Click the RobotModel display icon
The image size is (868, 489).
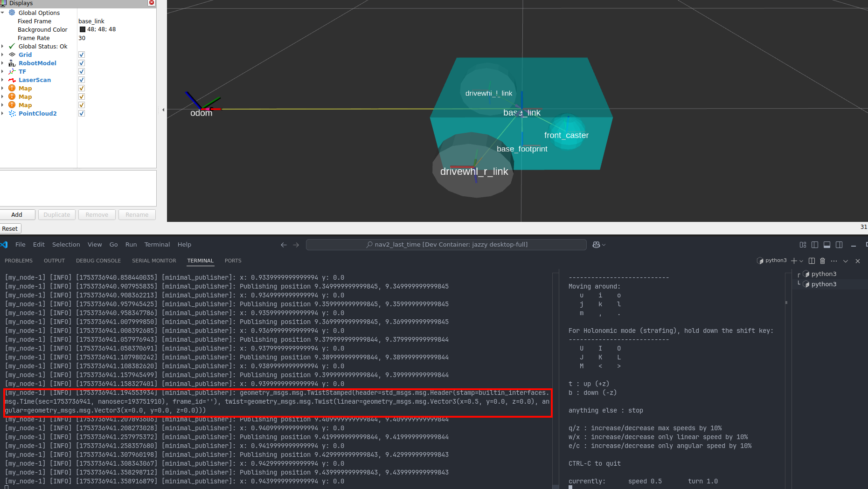click(x=12, y=63)
